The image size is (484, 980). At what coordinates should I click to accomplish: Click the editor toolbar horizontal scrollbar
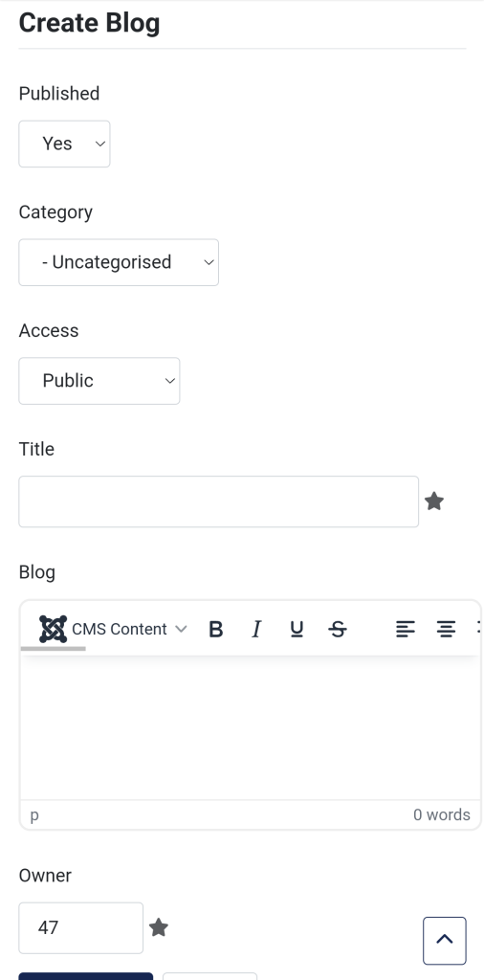pyautogui.click(x=53, y=649)
